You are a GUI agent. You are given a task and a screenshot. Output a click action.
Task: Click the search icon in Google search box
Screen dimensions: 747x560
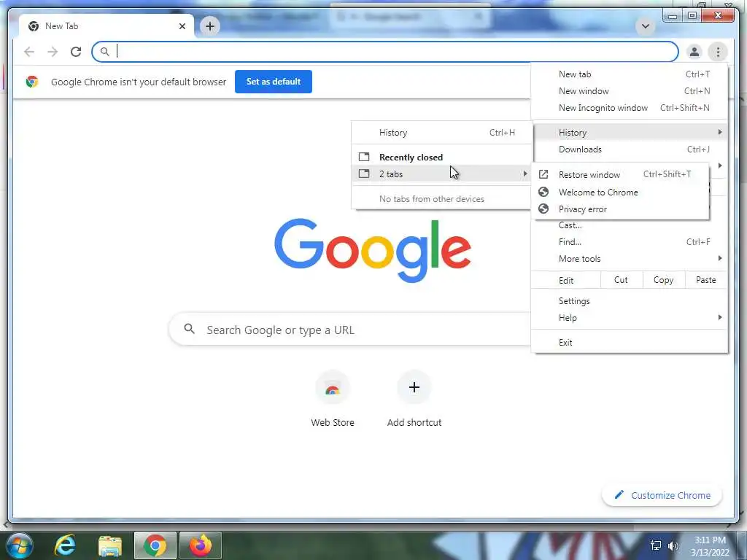(189, 329)
